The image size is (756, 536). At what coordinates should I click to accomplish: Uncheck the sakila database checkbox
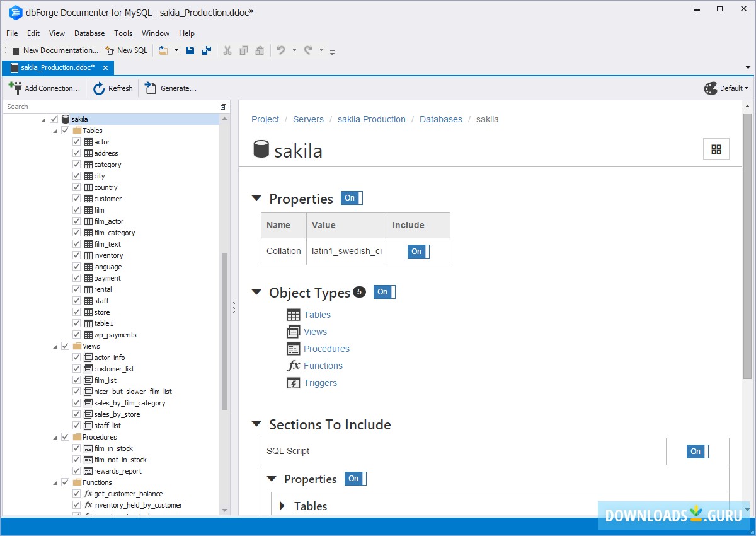coord(54,119)
